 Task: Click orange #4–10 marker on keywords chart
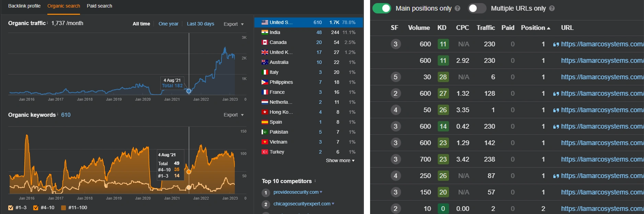188,172
